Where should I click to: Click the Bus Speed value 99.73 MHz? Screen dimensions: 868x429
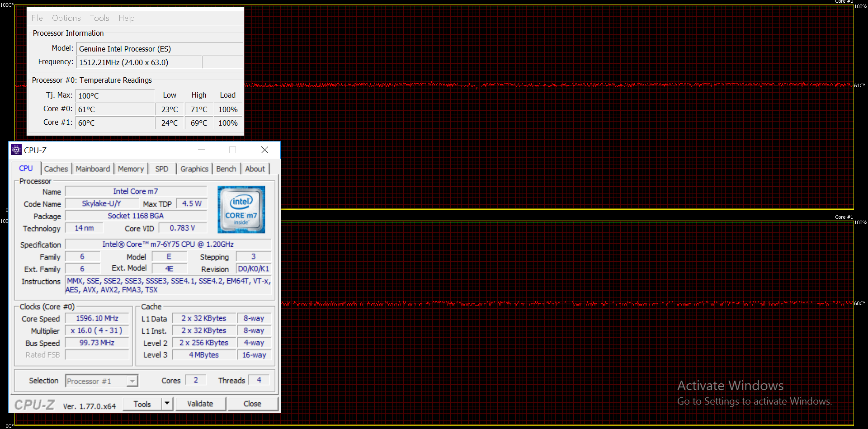point(97,343)
